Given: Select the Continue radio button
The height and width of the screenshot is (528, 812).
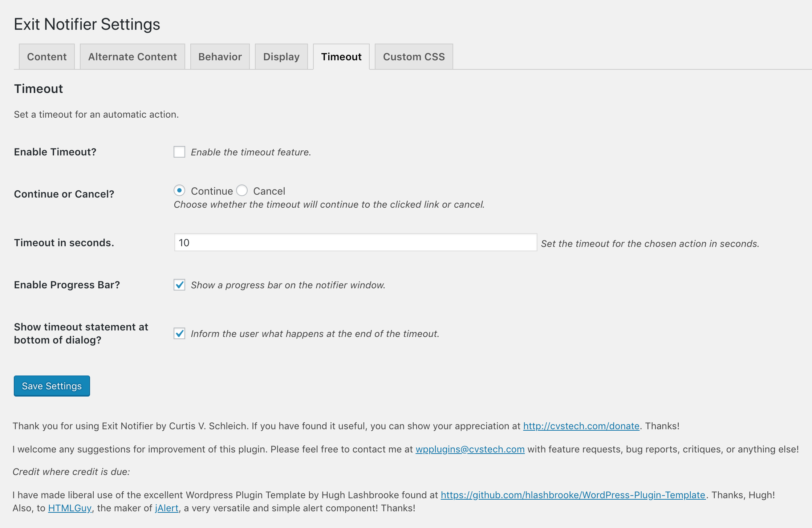Looking at the screenshot, I should (x=179, y=190).
